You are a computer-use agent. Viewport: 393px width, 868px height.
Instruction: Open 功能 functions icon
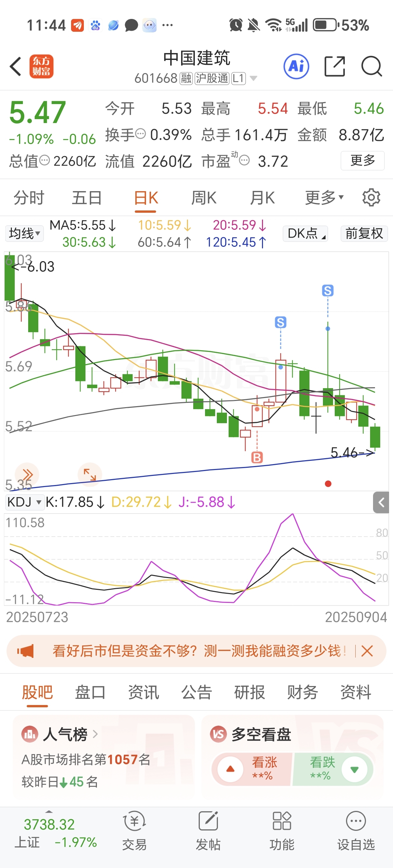coord(282,821)
